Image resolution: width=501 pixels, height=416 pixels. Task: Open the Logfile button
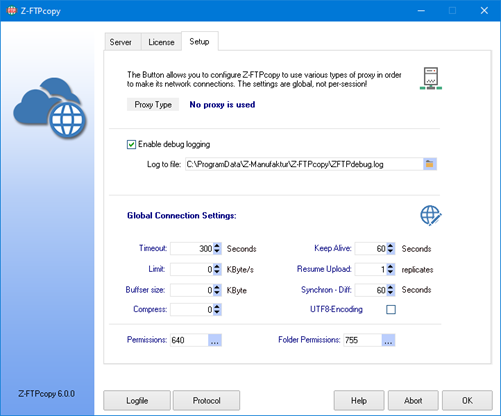(x=137, y=400)
